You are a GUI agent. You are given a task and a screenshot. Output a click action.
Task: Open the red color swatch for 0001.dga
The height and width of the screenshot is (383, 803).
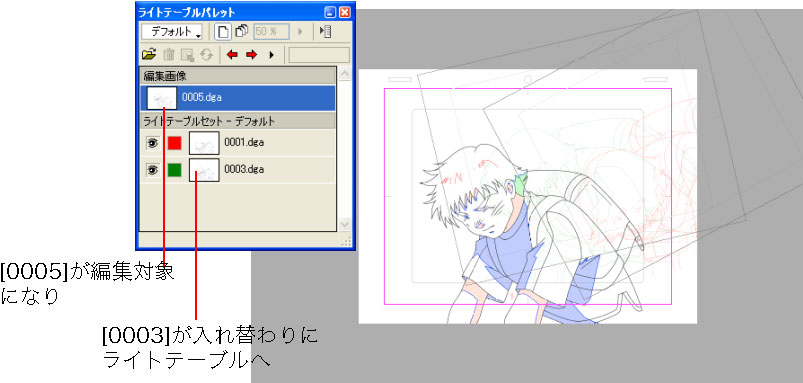click(175, 143)
